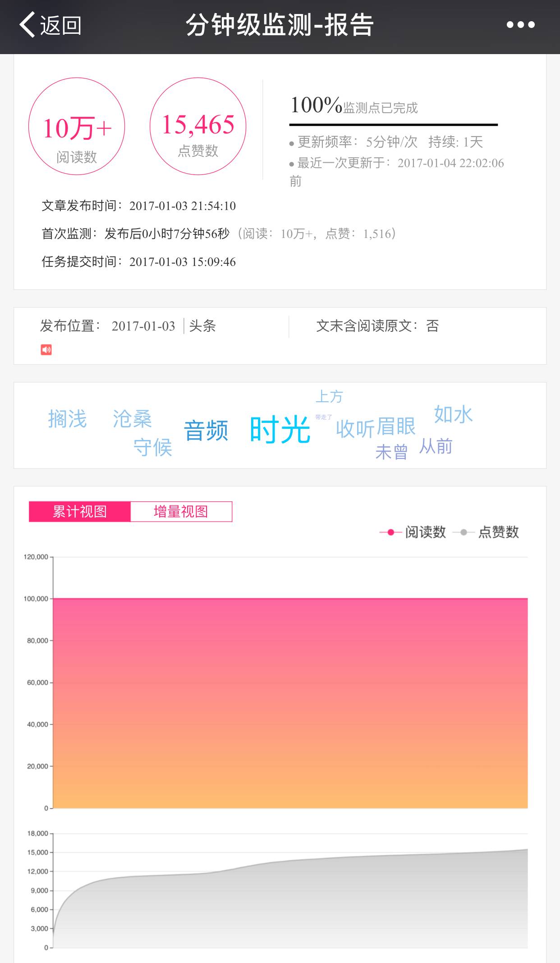Open the three-dot more options menu
560x963 pixels.
[520, 25]
